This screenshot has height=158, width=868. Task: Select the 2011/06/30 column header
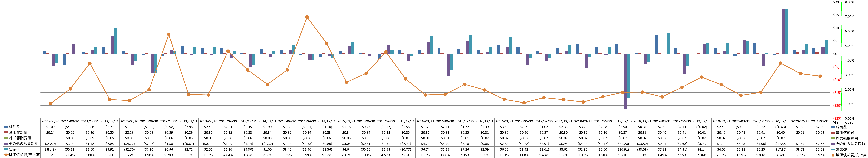click(x=50, y=121)
